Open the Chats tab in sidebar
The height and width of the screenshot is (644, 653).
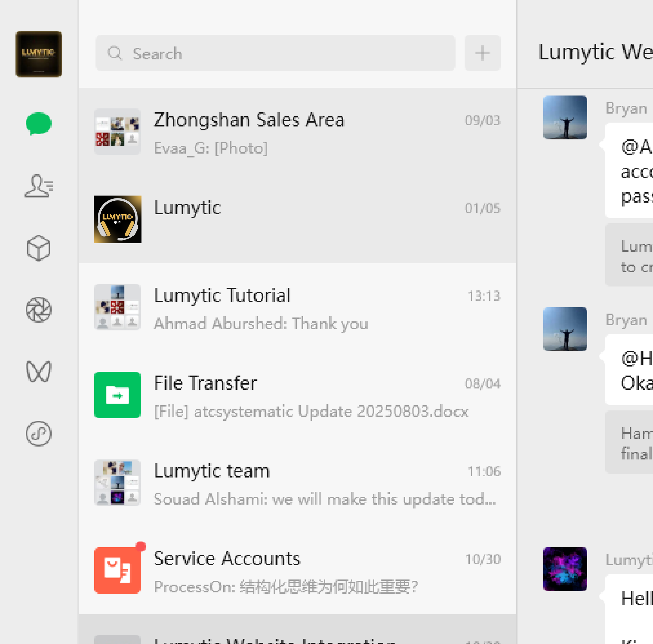(38, 124)
